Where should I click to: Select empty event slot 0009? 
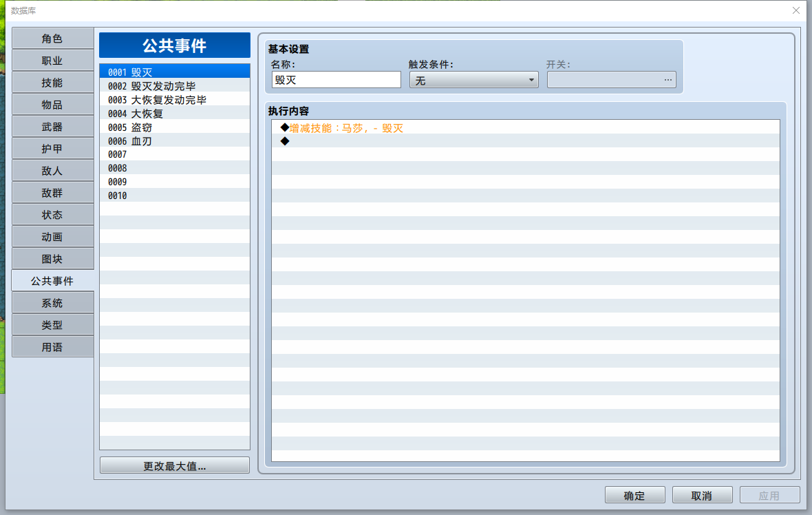(x=175, y=182)
